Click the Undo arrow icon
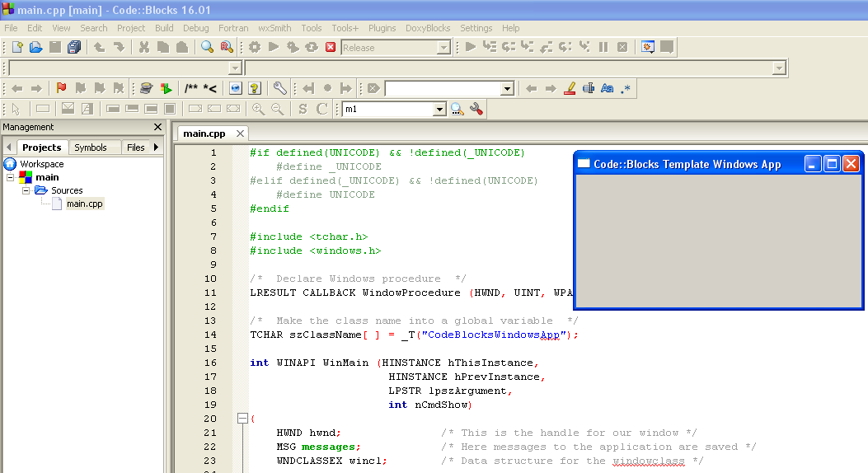This screenshot has height=473, width=868. pyautogui.click(x=99, y=47)
